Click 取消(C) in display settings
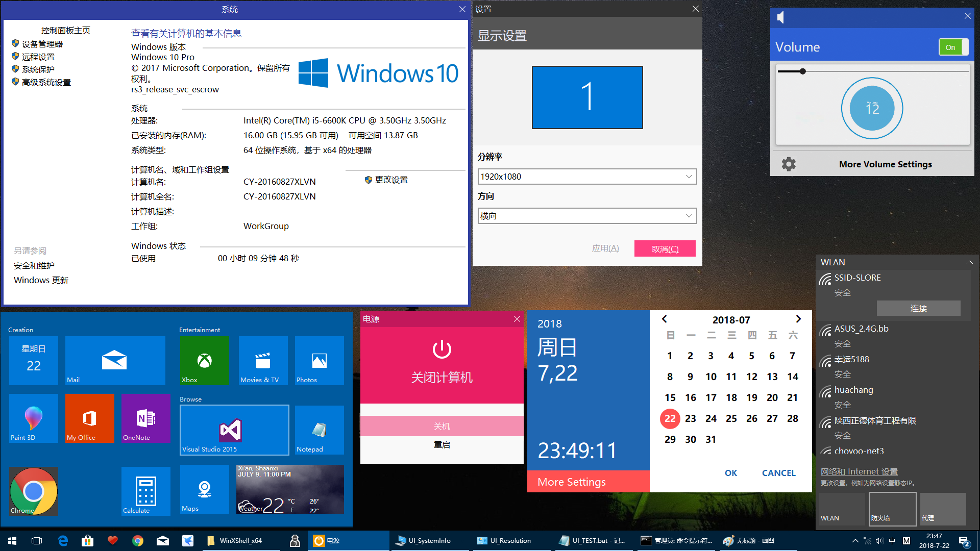The height and width of the screenshot is (551, 980). tap(665, 248)
